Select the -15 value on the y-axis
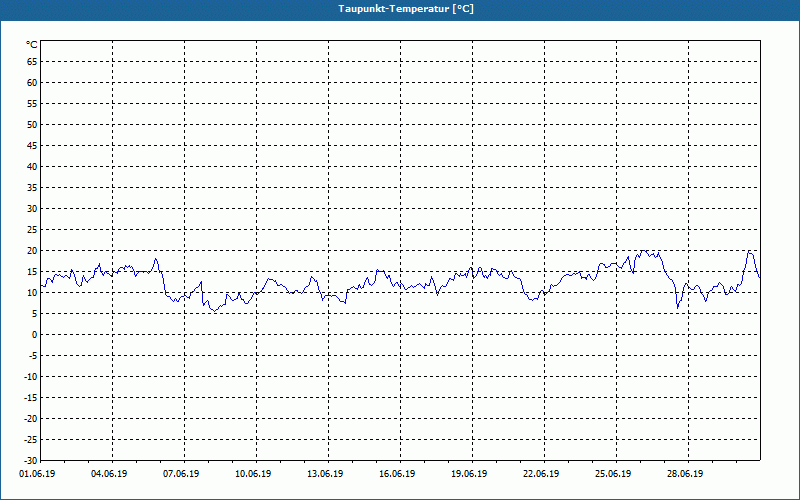Screen dimensions: 800x500 (x=31, y=398)
